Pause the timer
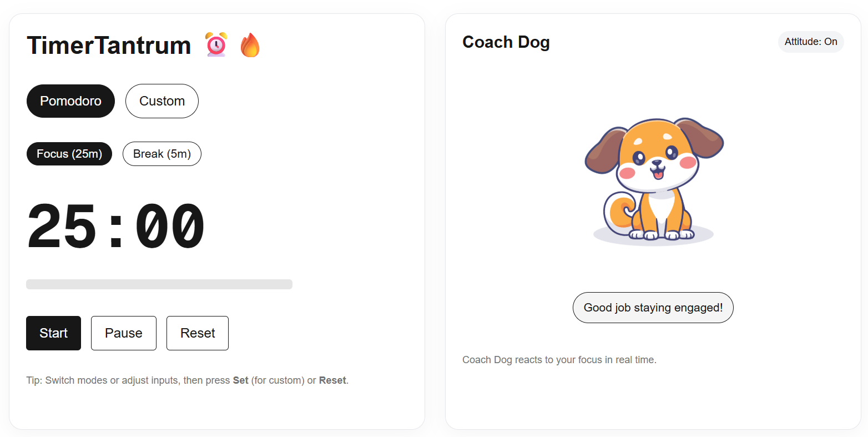 [x=124, y=333]
